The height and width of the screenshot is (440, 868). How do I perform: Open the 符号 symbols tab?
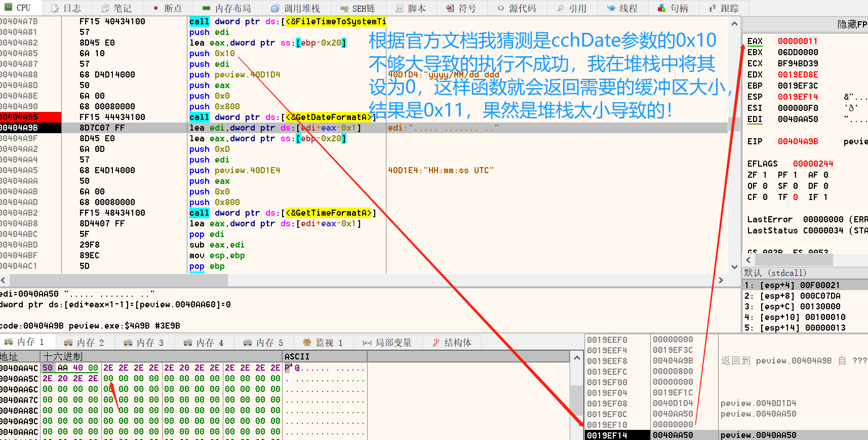[462, 8]
